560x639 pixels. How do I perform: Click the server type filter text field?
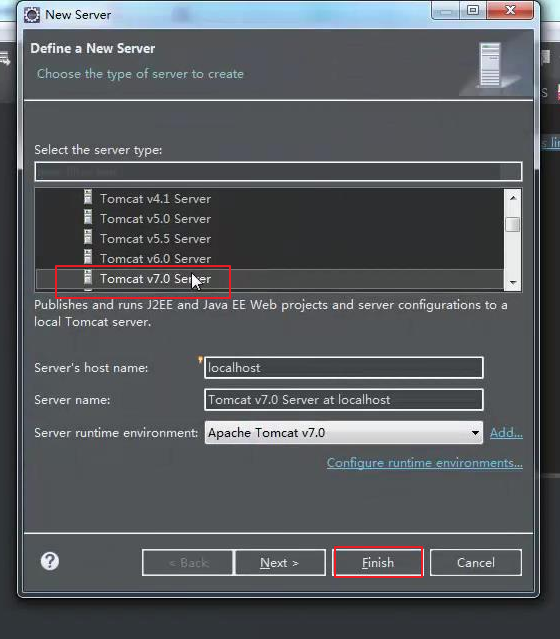click(278, 172)
